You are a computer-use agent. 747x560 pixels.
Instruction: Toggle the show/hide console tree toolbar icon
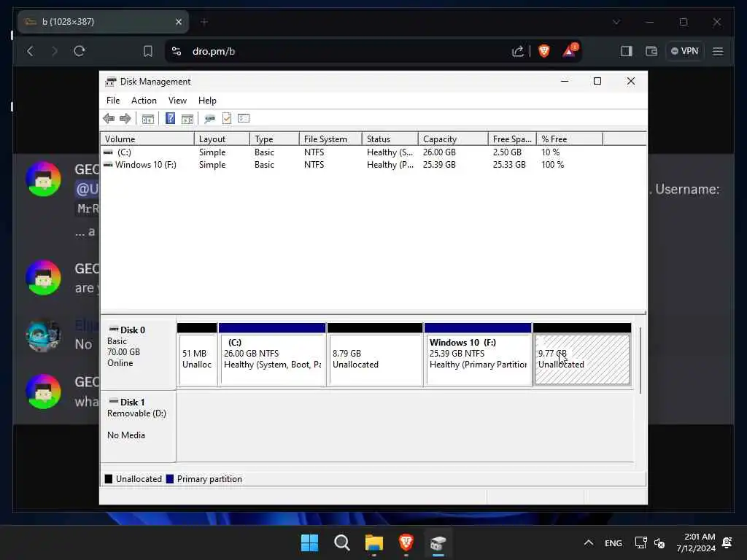click(x=148, y=119)
